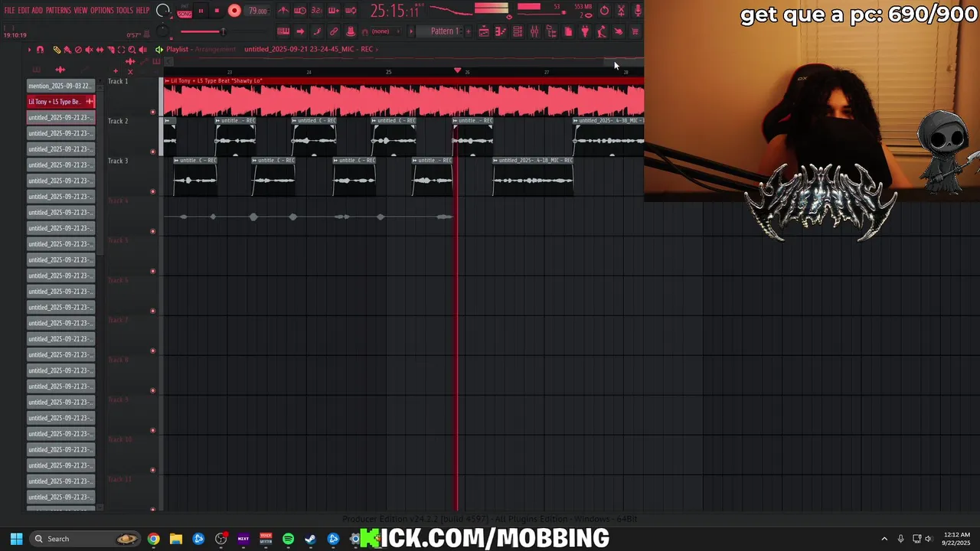Click the microphone icon in top toolbar
This screenshot has width=980, height=551.
point(638,11)
